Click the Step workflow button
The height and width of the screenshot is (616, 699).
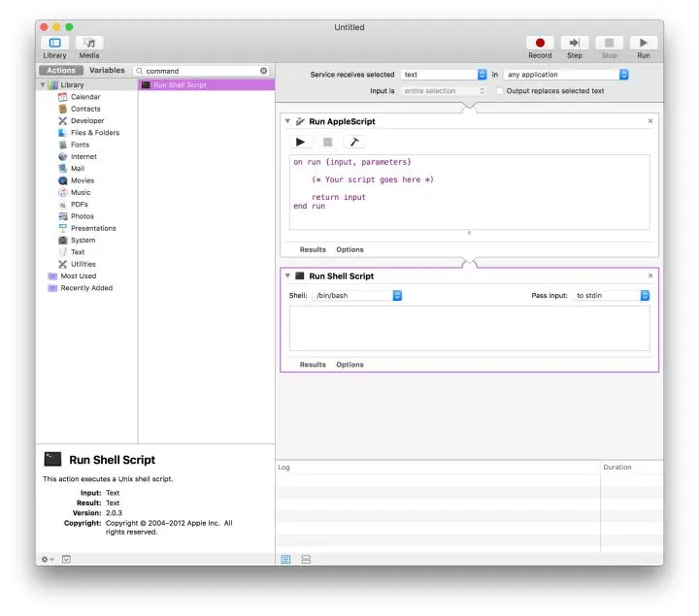coord(574,44)
